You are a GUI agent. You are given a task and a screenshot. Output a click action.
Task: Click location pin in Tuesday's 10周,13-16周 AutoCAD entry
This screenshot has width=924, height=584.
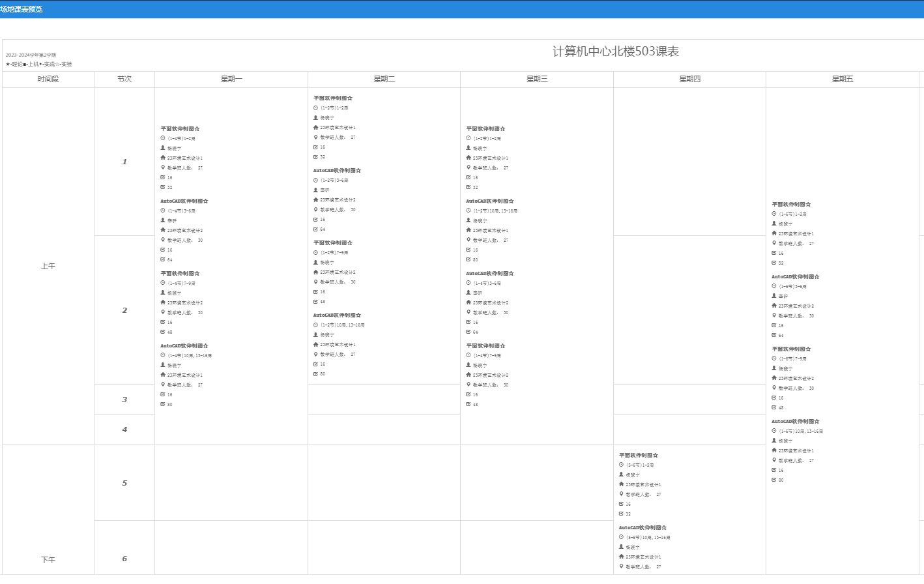pos(315,354)
